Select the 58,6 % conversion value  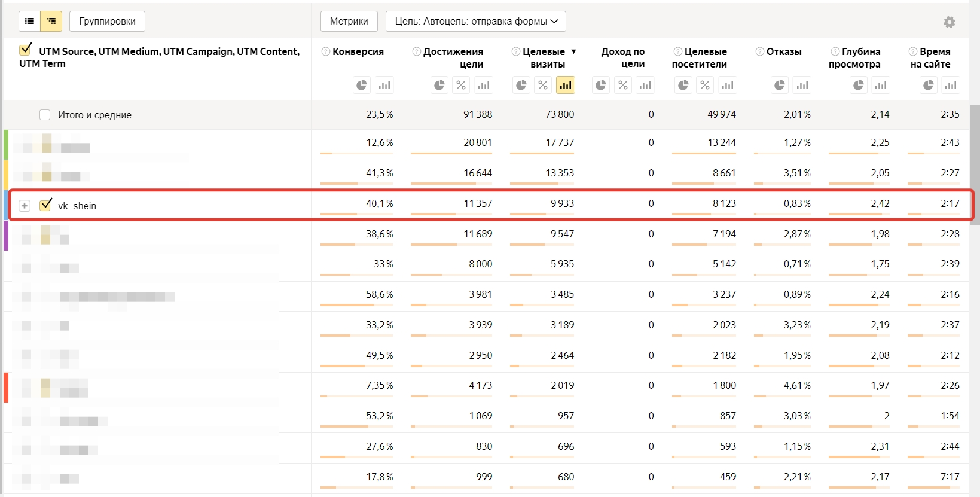(x=380, y=294)
